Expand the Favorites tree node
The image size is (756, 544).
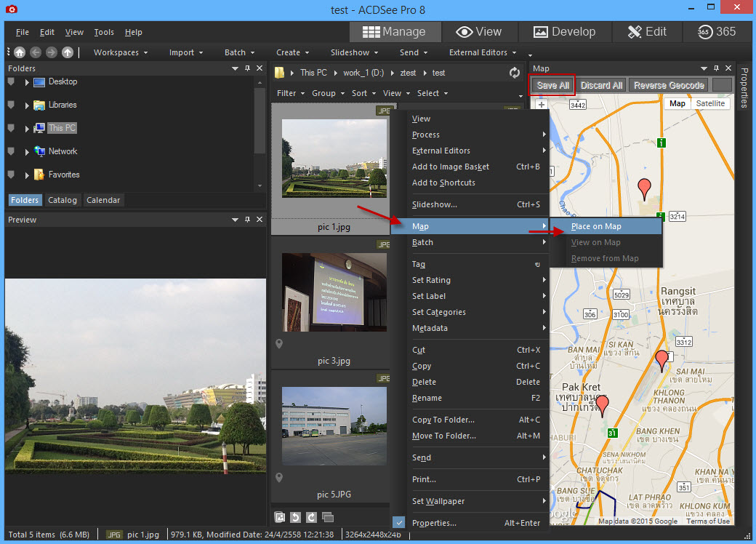27,175
